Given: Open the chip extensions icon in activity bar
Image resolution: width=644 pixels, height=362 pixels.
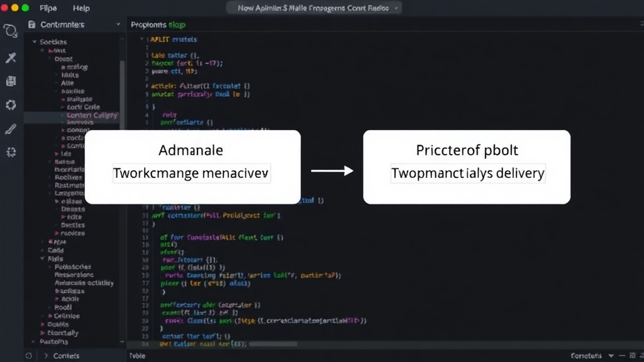Looking at the screenshot, I should 11,152.
